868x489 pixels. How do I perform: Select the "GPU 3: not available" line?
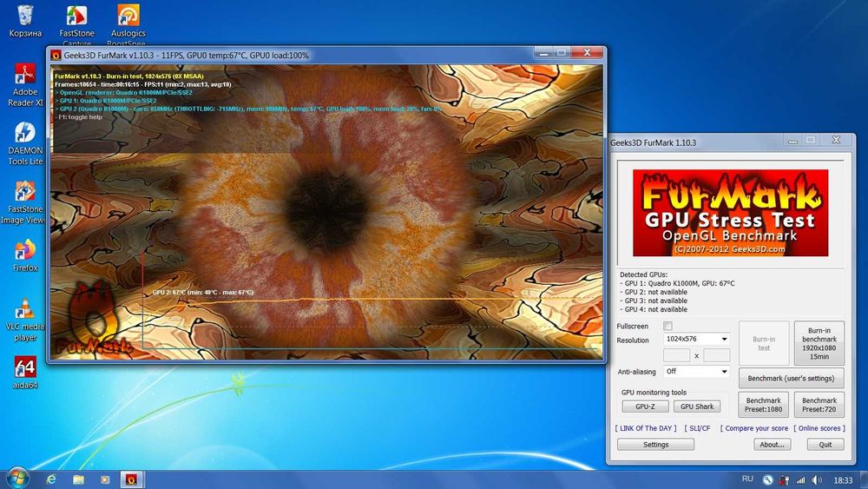pos(654,301)
